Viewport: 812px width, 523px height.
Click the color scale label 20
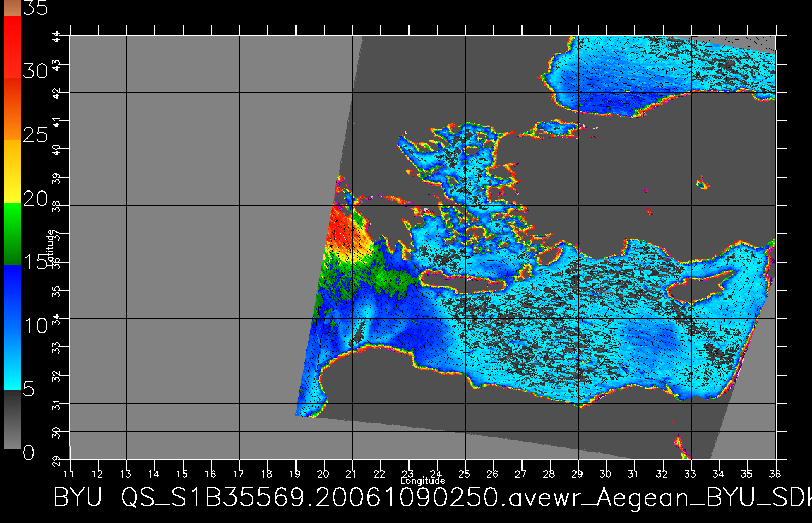click(x=35, y=199)
